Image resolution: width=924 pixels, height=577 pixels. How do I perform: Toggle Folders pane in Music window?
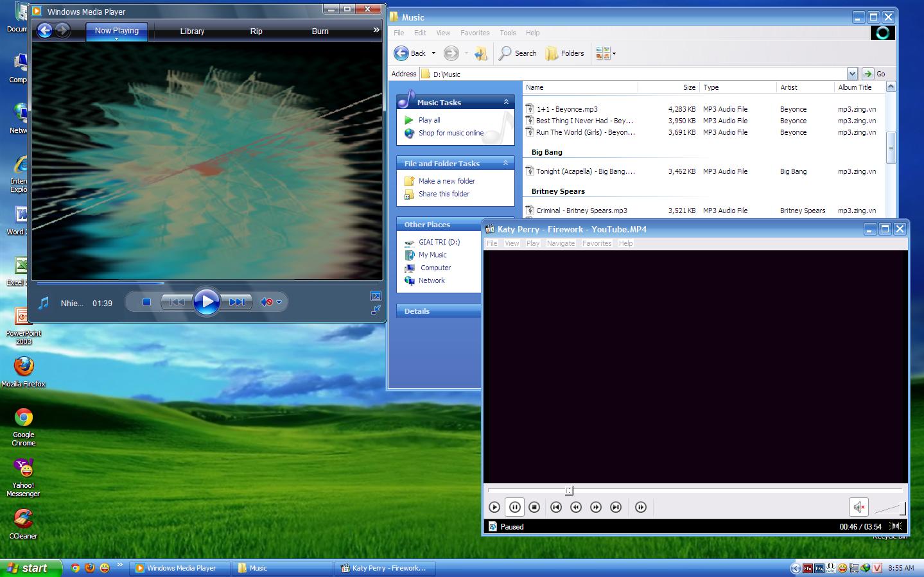tap(564, 53)
